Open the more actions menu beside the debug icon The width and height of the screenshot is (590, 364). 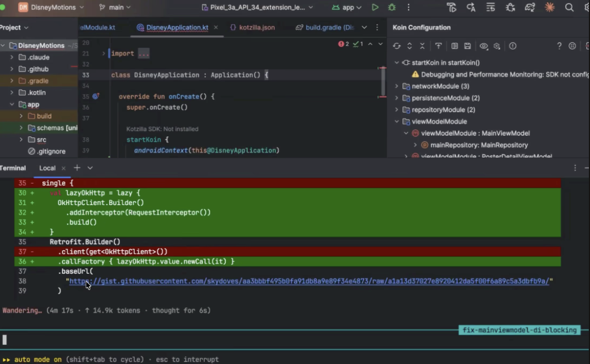pos(408,7)
